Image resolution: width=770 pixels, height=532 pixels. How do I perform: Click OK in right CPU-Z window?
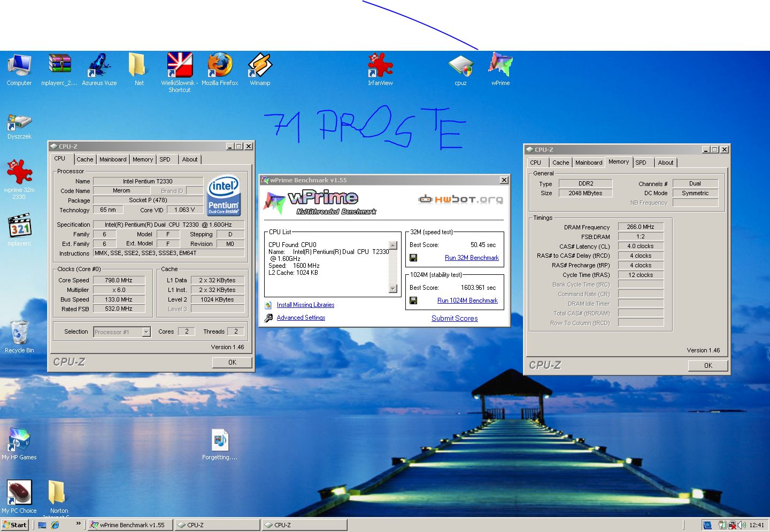coord(708,365)
